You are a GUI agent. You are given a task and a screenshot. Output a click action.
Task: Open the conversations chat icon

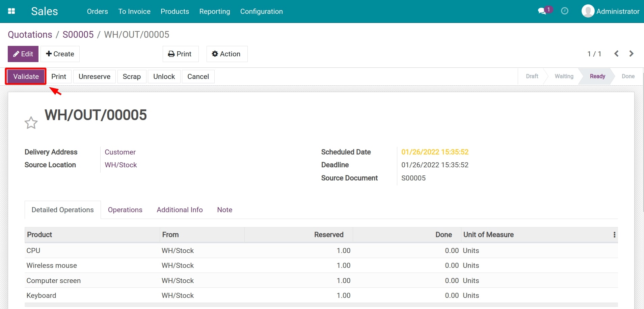pyautogui.click(x=542, y=11)
